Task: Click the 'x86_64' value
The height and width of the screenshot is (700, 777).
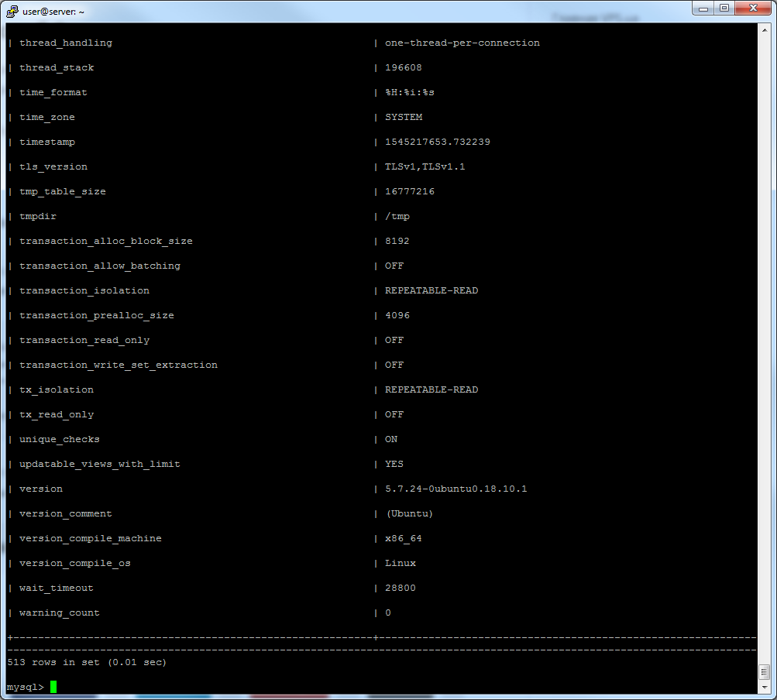Action: tap(404, 538)
